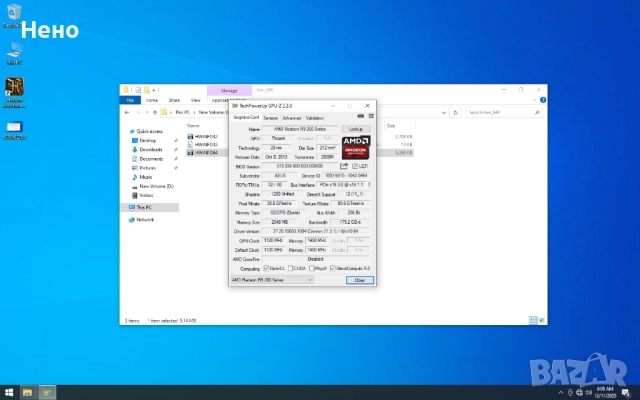Toggle the UEFI checkbox
Viewport: 640px width, 400px height.
[357, 165]
